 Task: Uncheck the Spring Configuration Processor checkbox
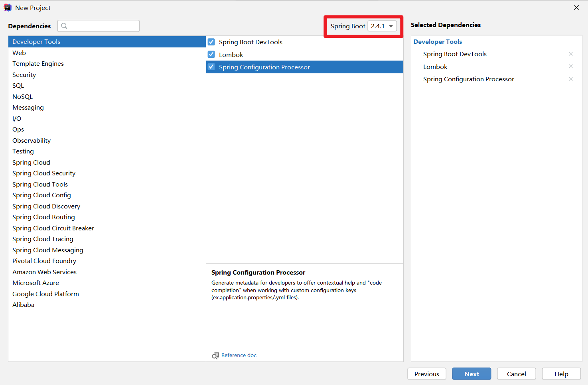click(x=211, y=67)
